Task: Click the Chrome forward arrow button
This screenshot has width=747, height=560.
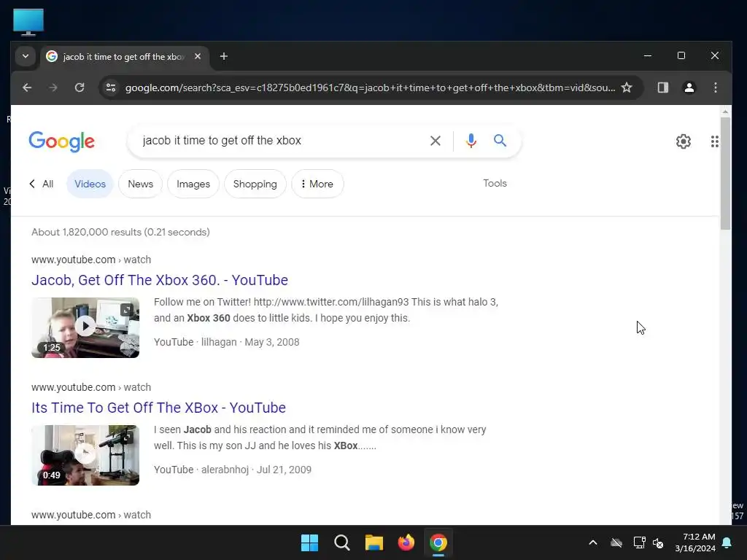Action: click(53, 87)
